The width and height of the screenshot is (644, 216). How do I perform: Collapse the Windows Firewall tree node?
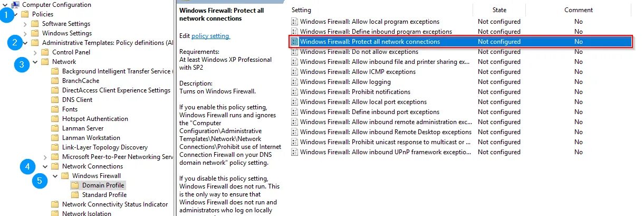click(55, 176)
